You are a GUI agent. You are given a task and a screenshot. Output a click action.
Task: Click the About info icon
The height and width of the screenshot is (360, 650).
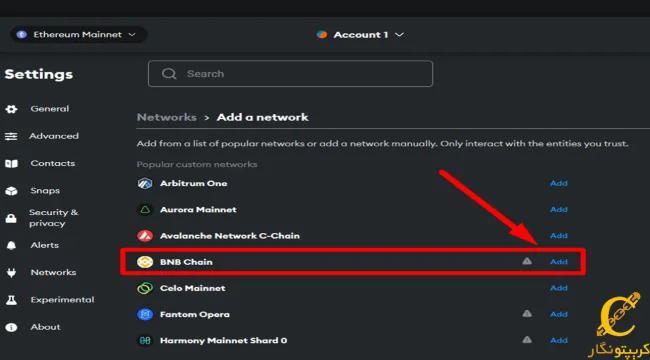click(11, 328)
